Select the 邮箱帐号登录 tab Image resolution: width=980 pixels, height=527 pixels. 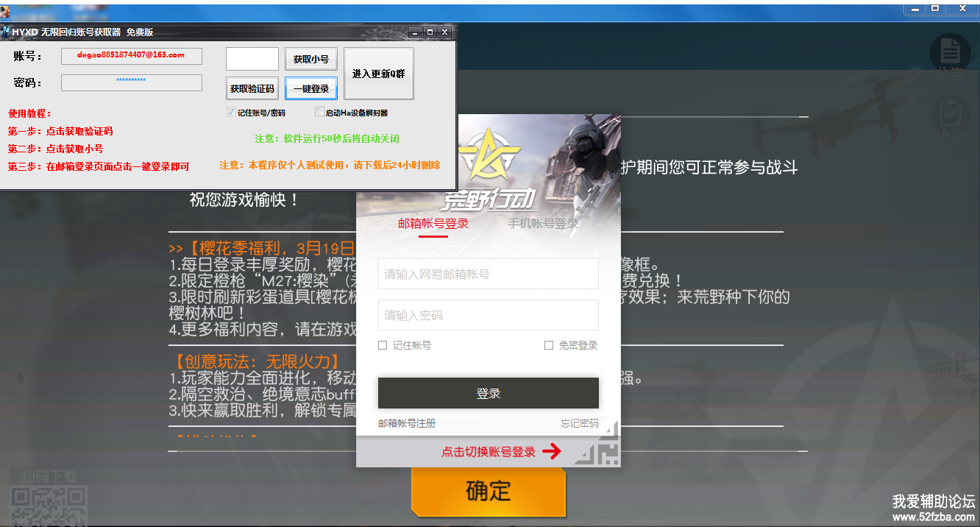(433, 224)
